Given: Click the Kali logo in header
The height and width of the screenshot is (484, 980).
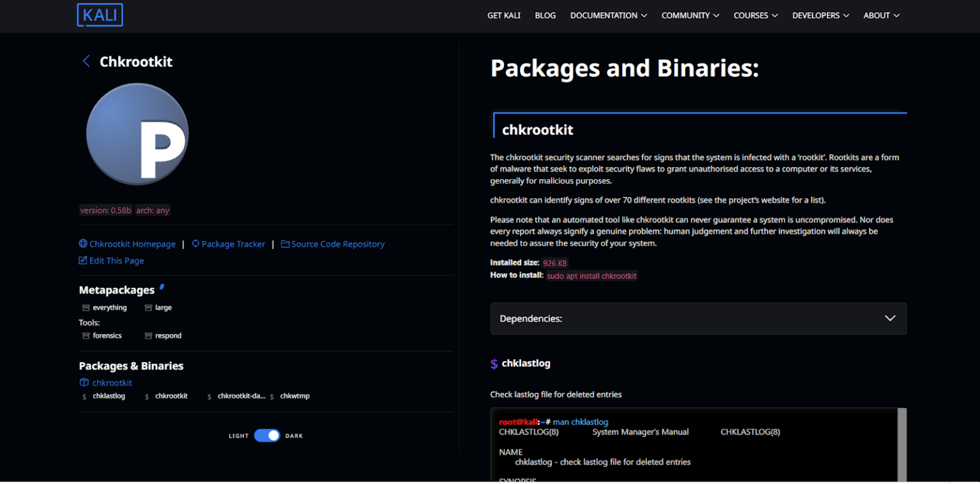Looking at the screenshot, I should pyautogui.click(x=100, y=15).
